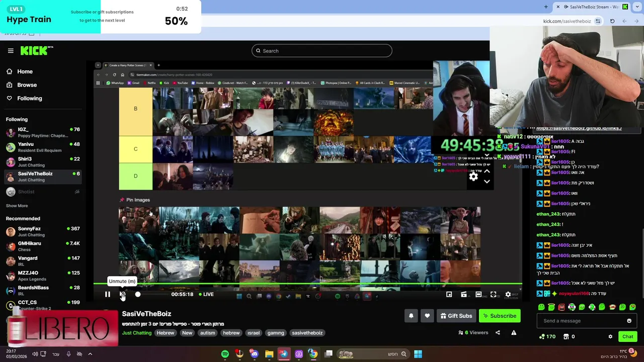This screenshot has height=362, width=644.
Task: Select SasiVeTheBoiz Stream browser tab
Action: click(x=591, y=7)
